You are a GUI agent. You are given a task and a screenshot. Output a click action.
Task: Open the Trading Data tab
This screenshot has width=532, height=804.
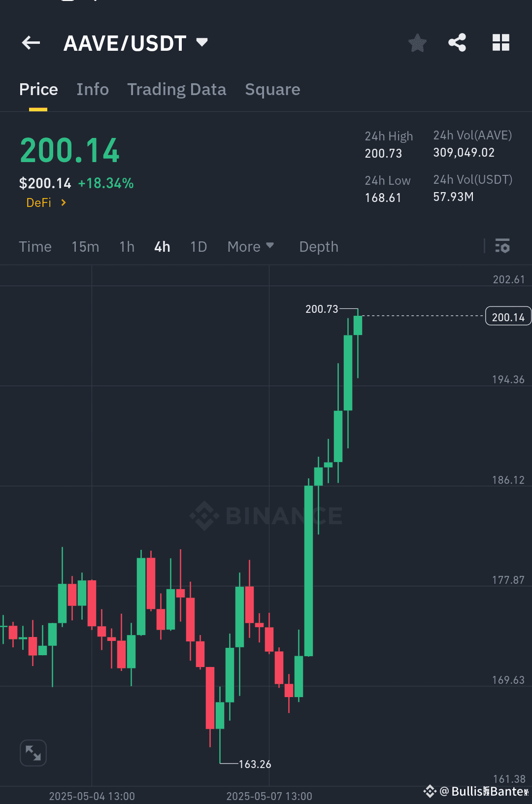[176, 89]
